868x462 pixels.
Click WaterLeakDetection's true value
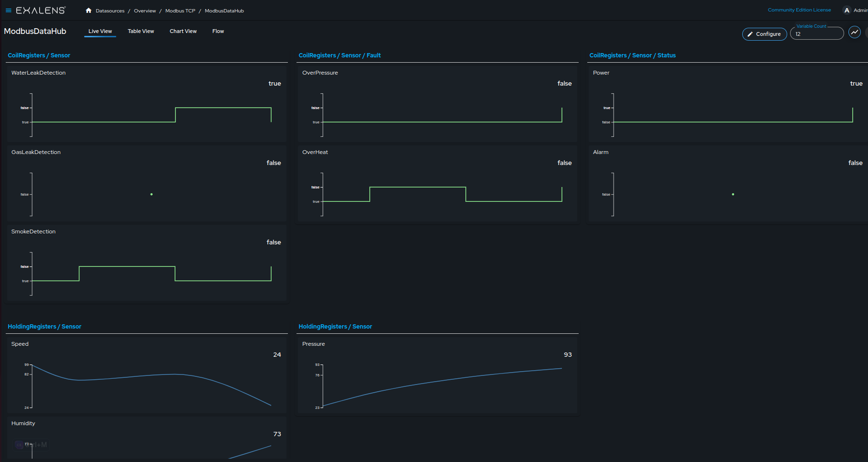click(x=275, y=83)
